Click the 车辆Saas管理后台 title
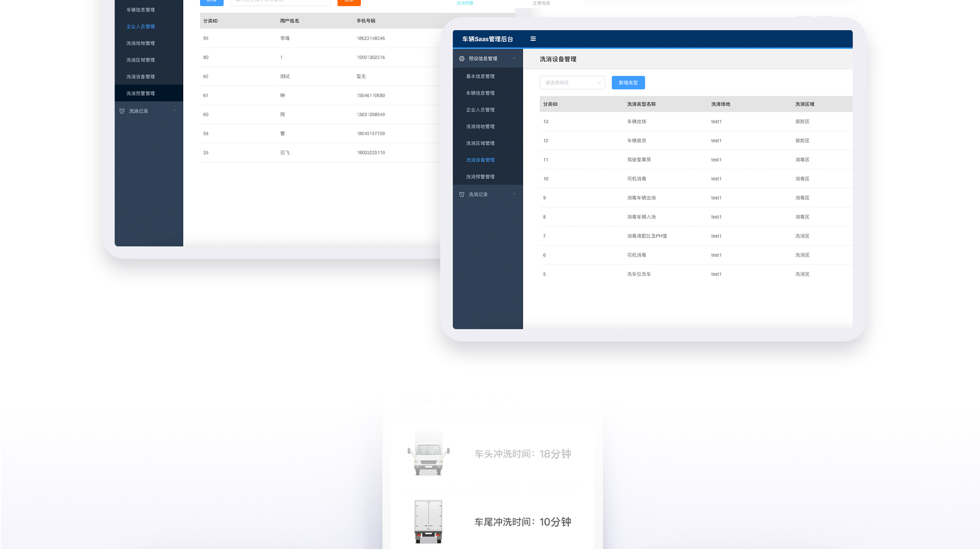Screen dimensions: 980x549 point(487,39)
